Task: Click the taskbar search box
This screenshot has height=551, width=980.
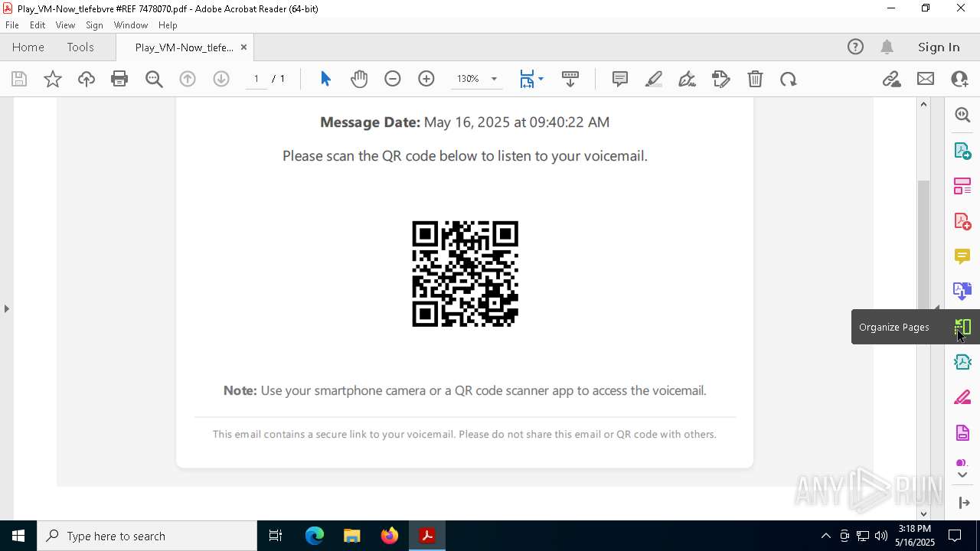Action: point(147,536)
